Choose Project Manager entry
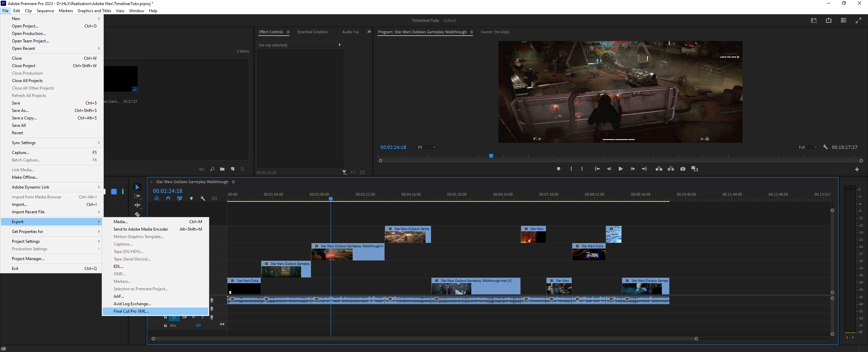The height and width of the screenshot is (352, 868). click(x=52, y=259)
